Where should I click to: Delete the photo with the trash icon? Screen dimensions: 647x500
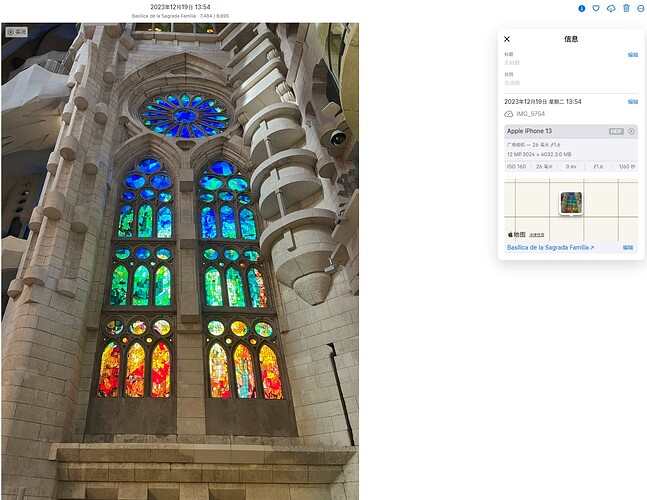point(626,8)
